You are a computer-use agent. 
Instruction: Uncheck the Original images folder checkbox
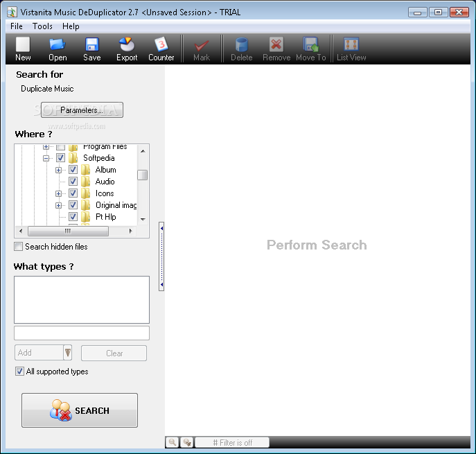pyautogui.click(x=73, y=205)
